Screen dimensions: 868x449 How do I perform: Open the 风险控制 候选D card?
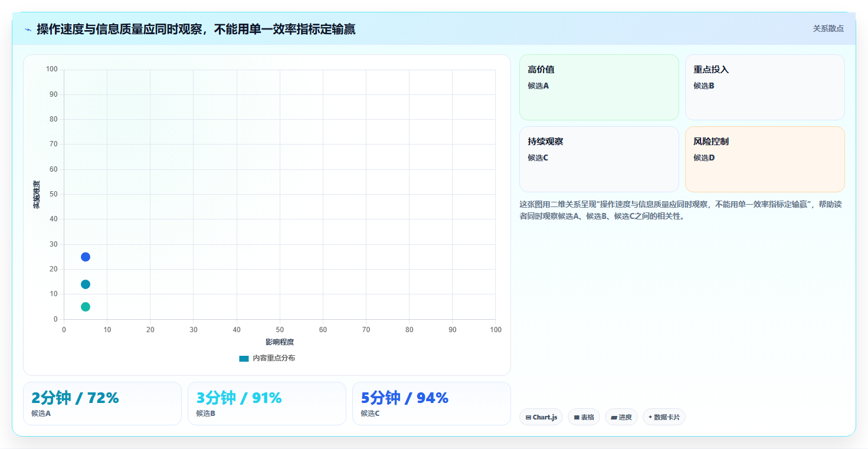click(765, 159)
